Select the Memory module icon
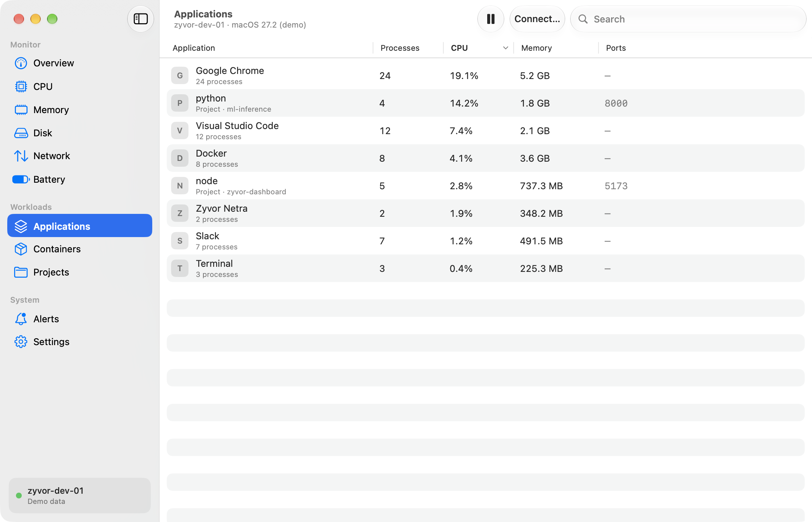 [x=21, y=110]
